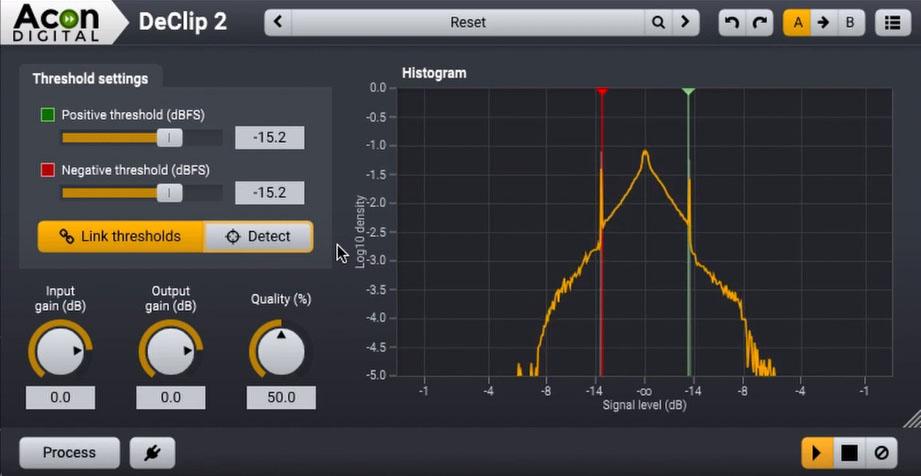Go to previous preset arrow
921x476 pixels.
[278, 22]
